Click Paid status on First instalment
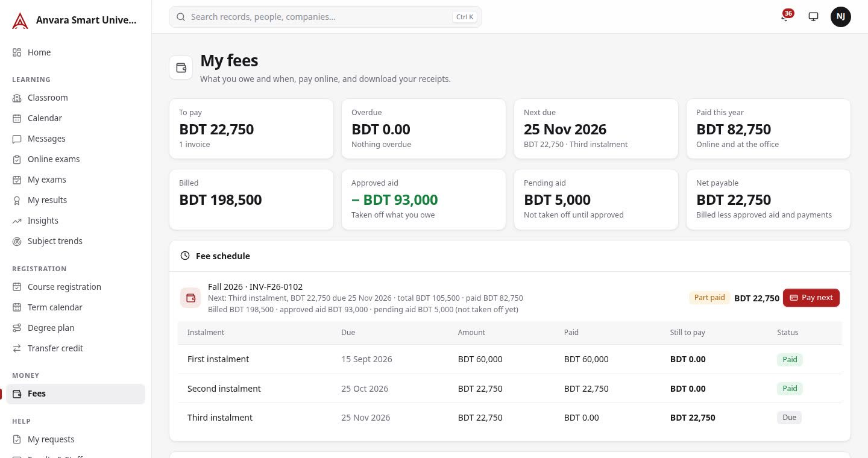The width and height of the screenshot is (868, 458). [790, 359]
